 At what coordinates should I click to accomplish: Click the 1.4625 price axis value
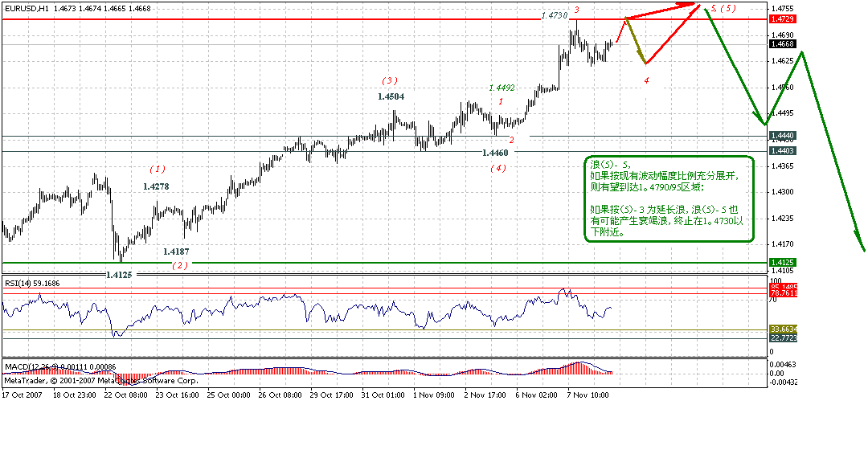[x=783, y=61]
